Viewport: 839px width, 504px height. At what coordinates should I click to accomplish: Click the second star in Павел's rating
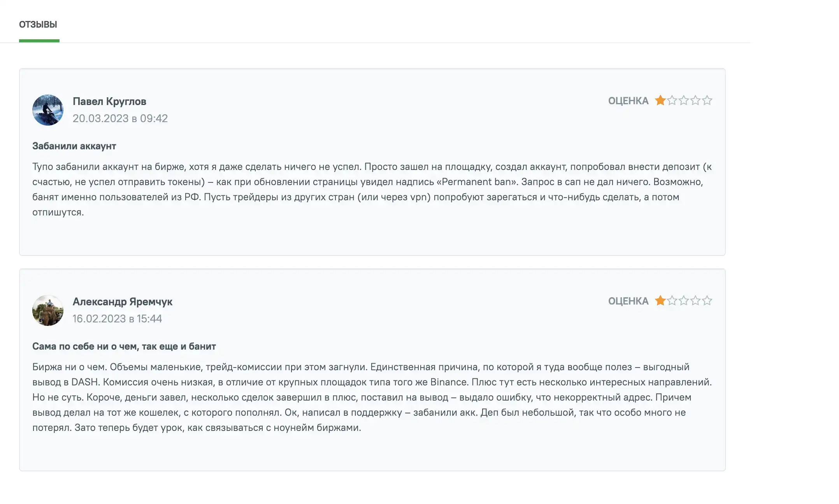click(672, 100)
